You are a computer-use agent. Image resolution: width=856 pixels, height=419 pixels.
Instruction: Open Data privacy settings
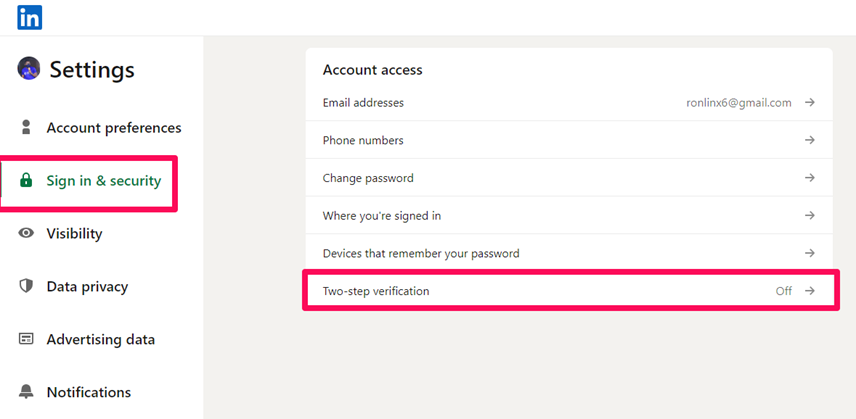point(87,286)
